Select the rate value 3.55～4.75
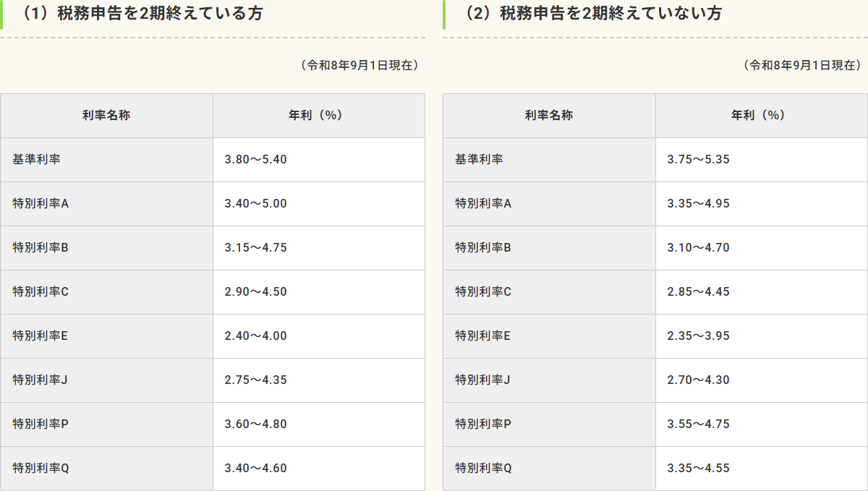 point(699,424)
